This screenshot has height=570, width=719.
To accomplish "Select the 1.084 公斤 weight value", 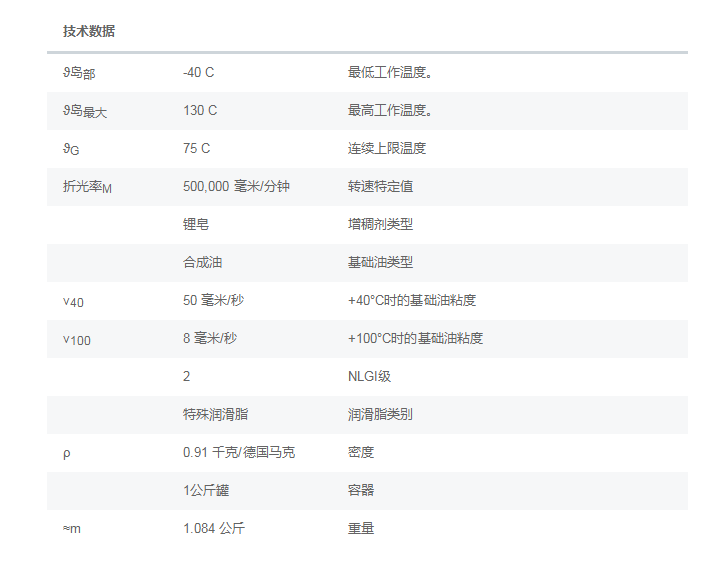I will (214, 528).
